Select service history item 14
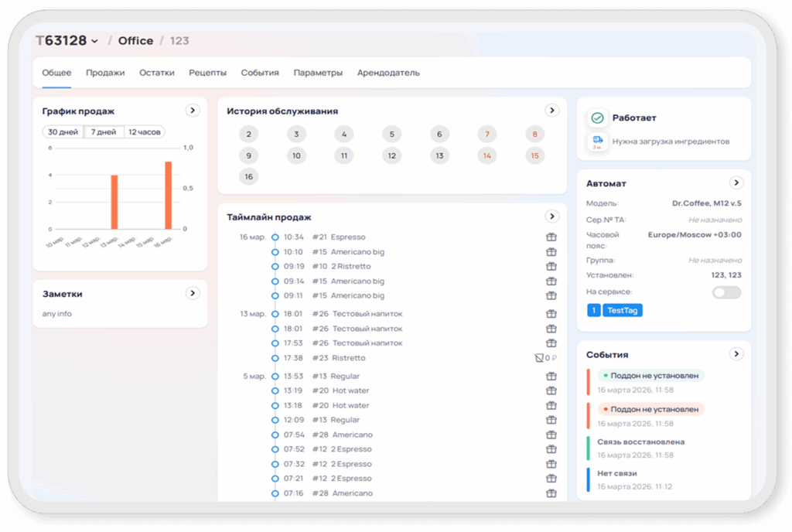This screenshot has width=792, height=532. click(487, 155)
